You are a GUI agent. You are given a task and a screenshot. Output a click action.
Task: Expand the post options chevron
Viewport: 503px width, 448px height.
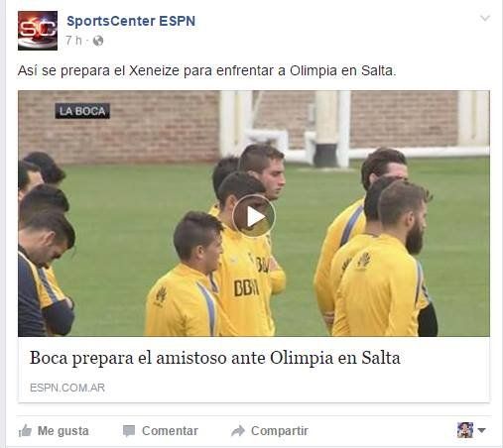[485, 18]
